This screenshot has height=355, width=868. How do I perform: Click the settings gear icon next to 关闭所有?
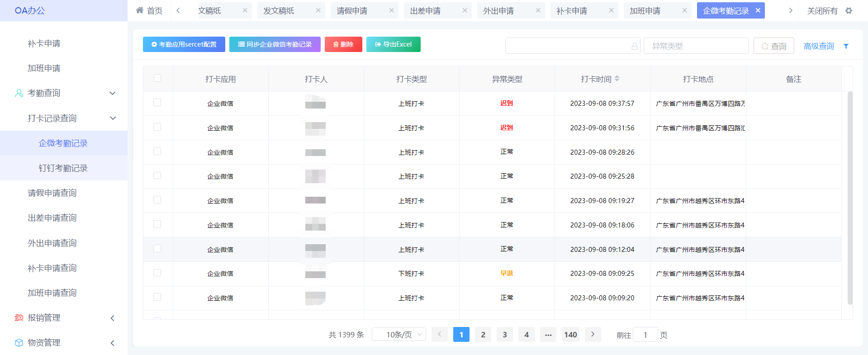point(849,10)
